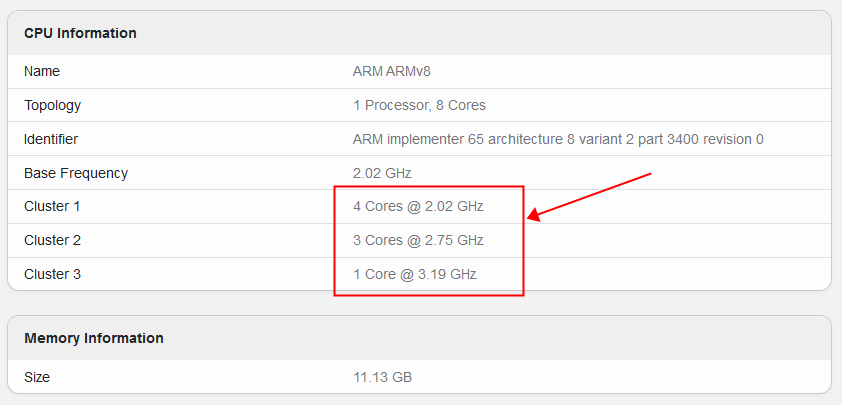Click the Name row label
842x405 pixels.
click(42, 71)
